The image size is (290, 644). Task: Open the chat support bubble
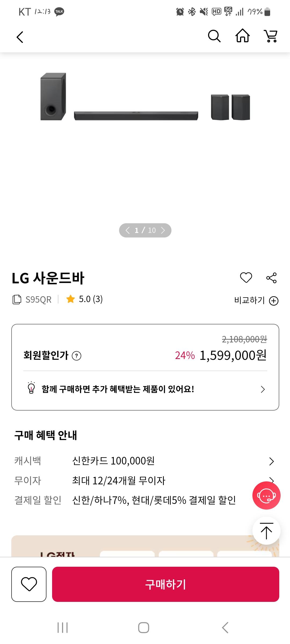tap(266, 495)
